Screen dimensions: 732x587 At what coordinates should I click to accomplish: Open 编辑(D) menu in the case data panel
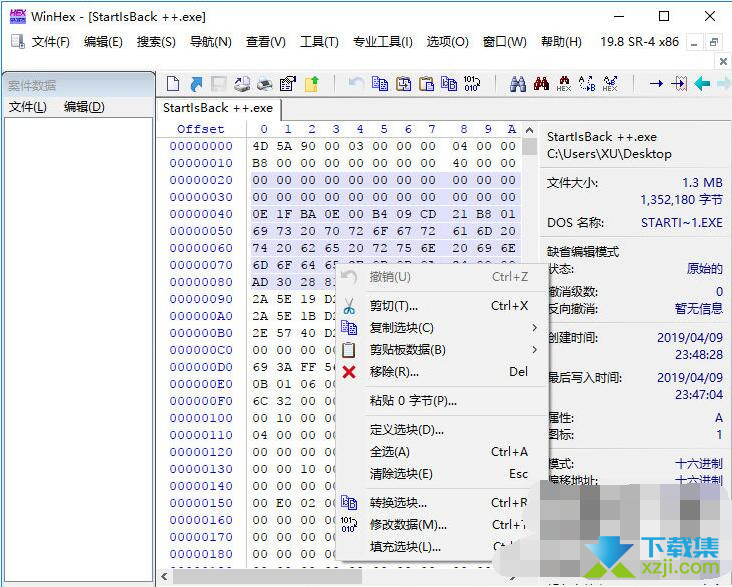84,107
